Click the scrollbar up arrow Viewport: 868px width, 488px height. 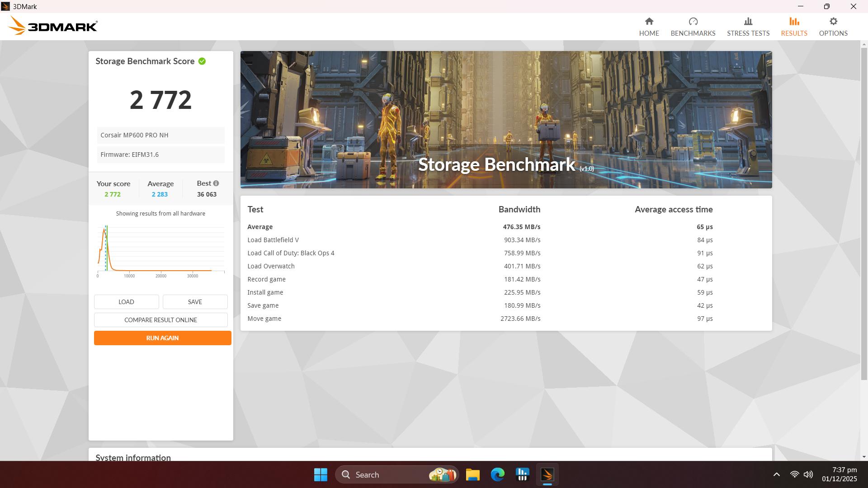tap(864, 44)
